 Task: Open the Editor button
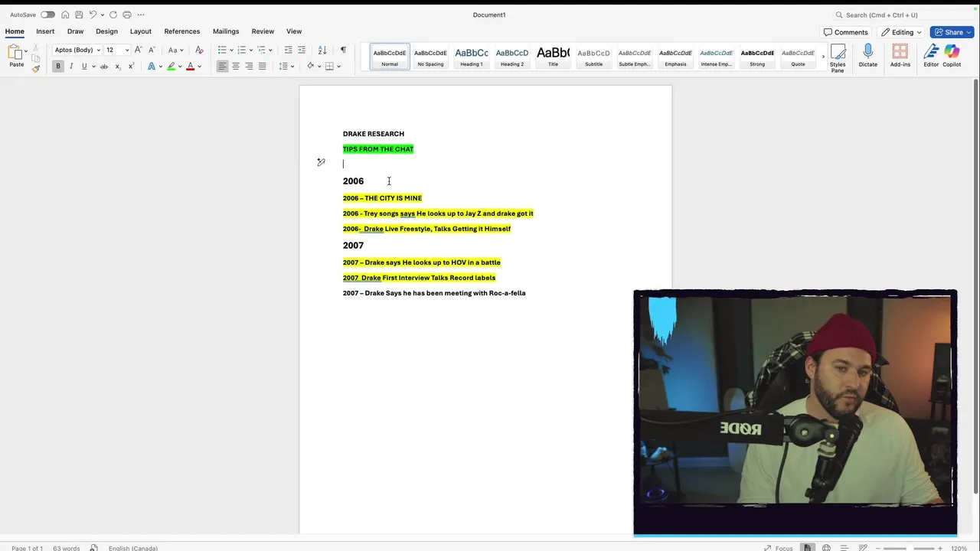931,56
